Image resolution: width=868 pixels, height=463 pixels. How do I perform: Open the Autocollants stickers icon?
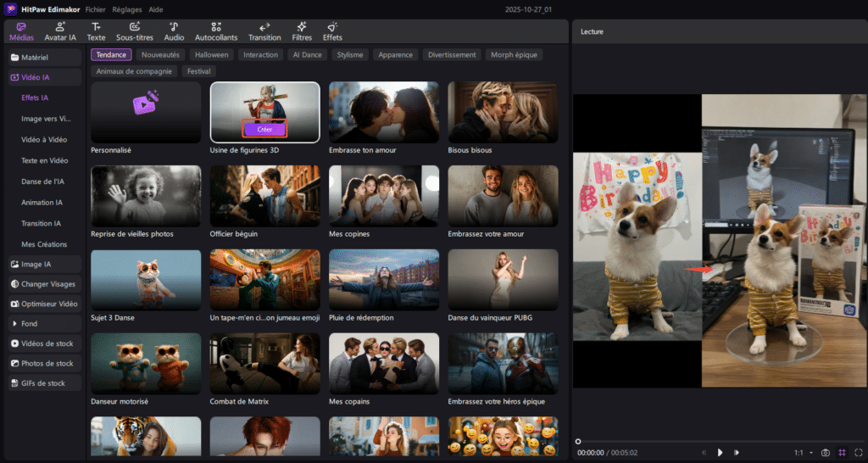216,27
